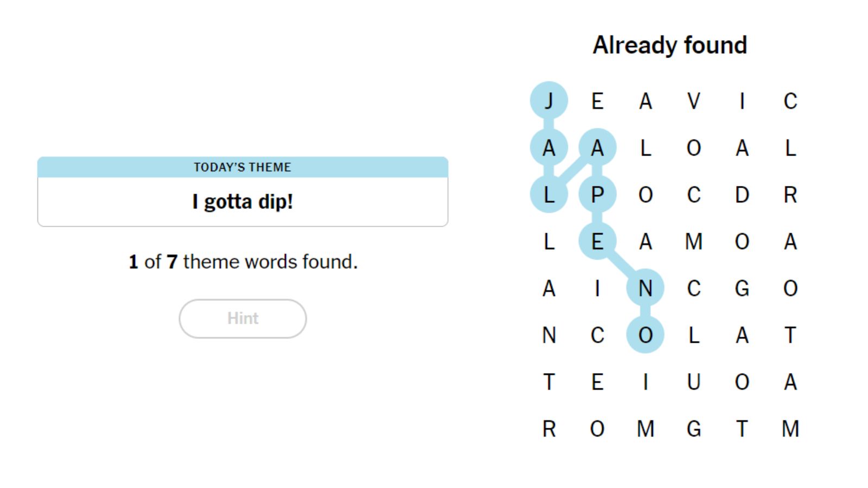Tap letter R in the bottom row
Image resolution: width=868 pixels, height=488 pixels.
pos(549,429)
